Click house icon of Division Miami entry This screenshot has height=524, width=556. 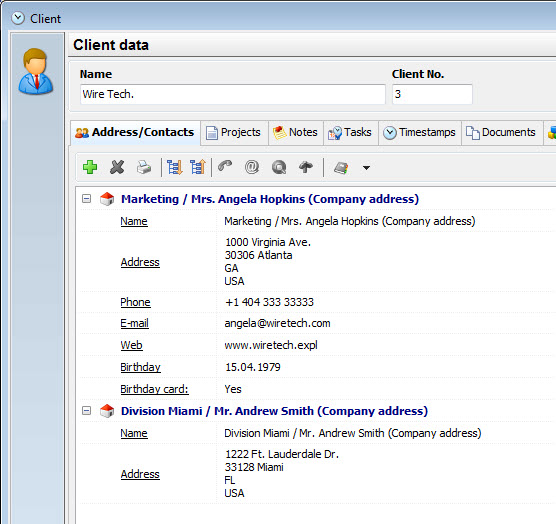coord(107,411)
